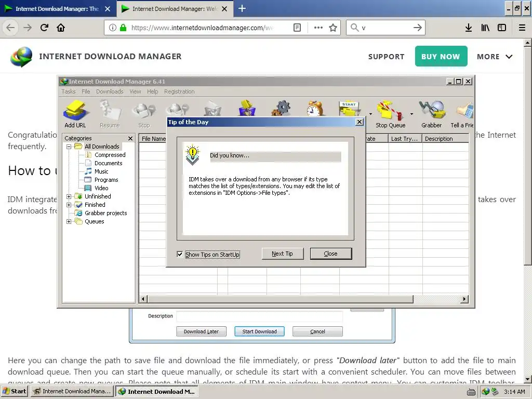The image size is (532, 399).
Task: Open the IDM Tasks menu
Action: (x=69, y=91)
